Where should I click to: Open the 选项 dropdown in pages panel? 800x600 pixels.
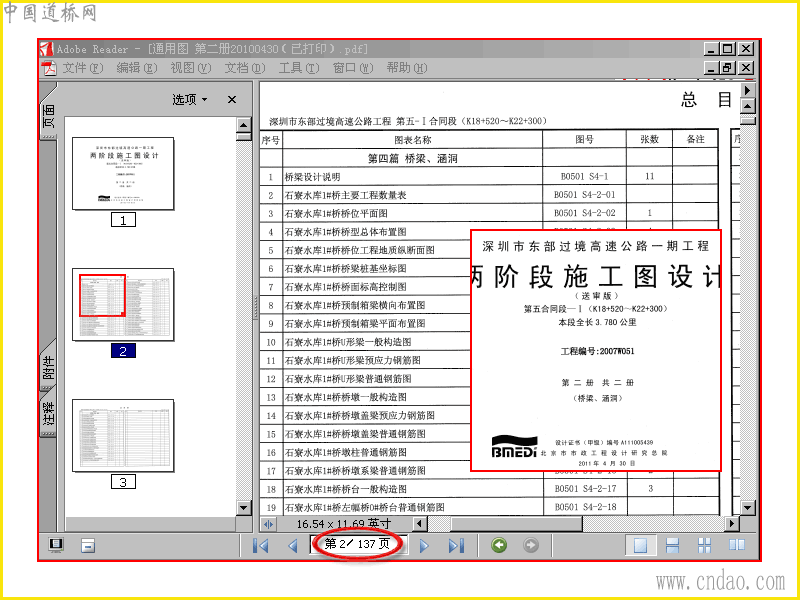coord(190,99)
